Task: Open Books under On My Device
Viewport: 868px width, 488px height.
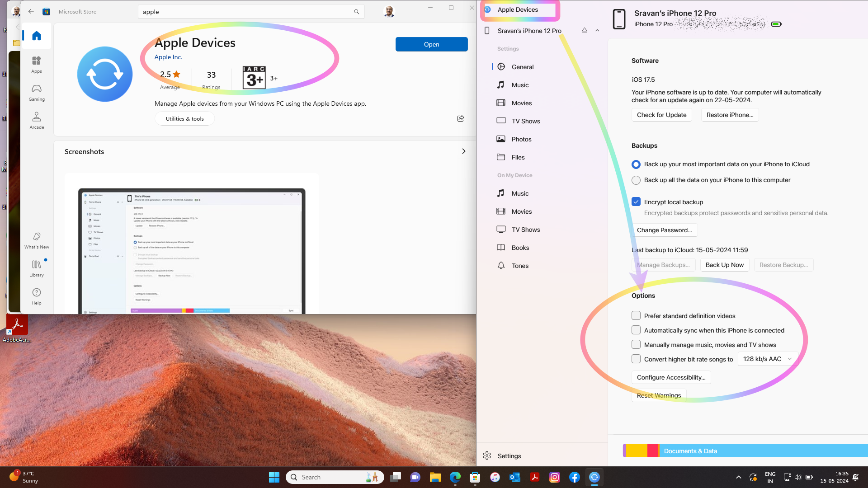Action: click(520, 248)
